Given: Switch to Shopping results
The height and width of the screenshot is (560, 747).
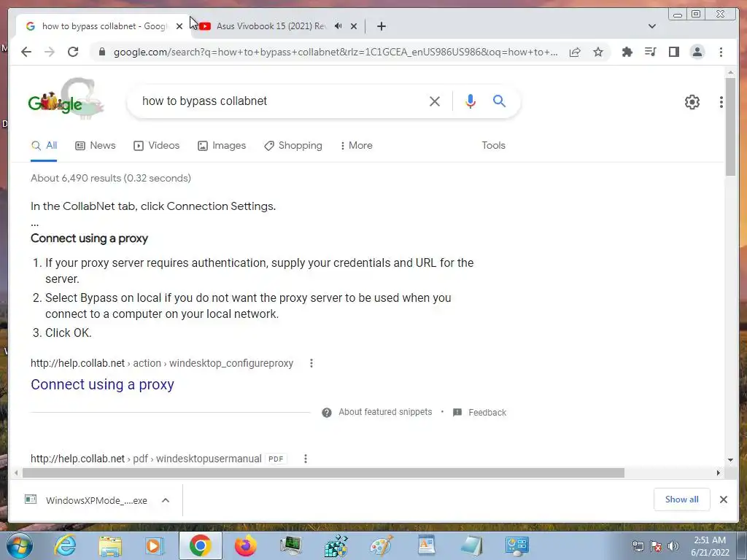Looking at the screenshot, I should click(x=293, y=146).
